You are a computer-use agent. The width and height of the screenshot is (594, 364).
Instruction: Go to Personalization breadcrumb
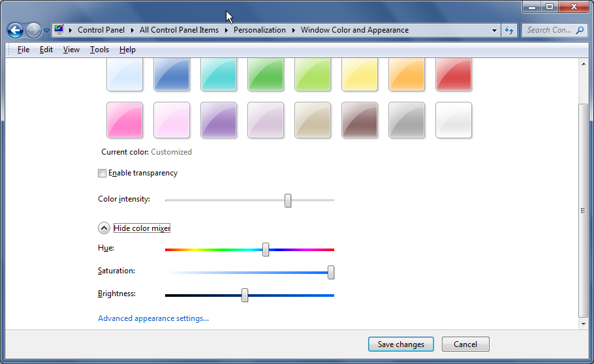pyautogui.click(x=260, y=30)
